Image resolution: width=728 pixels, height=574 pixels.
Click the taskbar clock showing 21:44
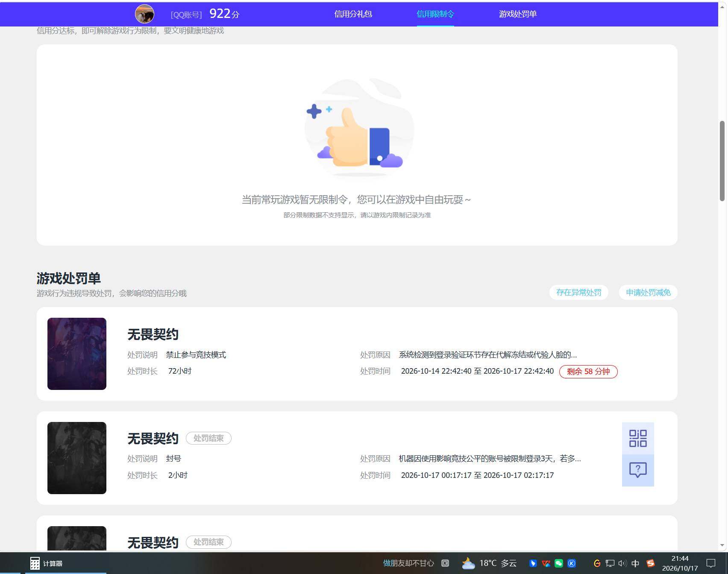tap(680, 563)
